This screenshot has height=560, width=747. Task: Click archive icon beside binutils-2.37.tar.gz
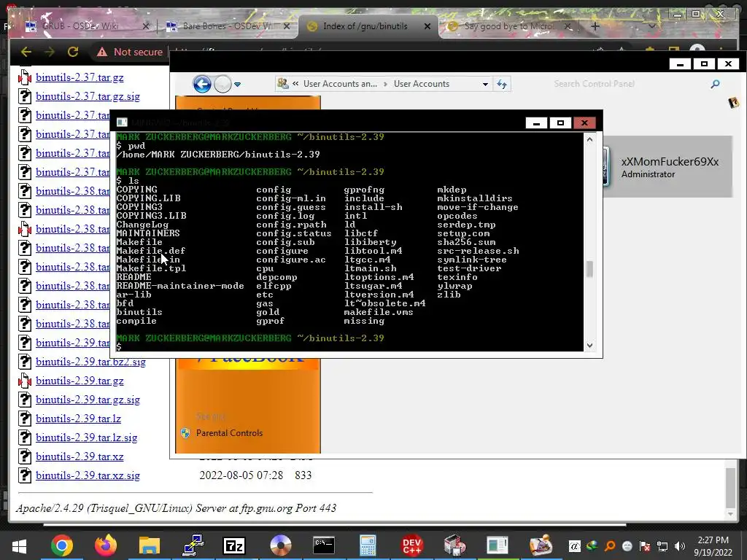25,77
